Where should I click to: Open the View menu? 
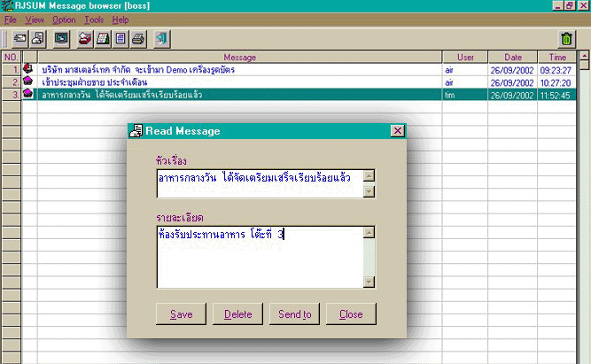(x=35, y=20)
